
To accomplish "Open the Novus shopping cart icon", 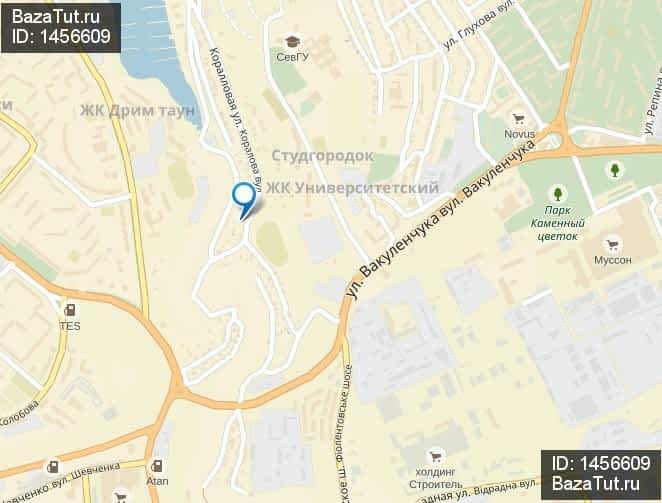I will tap(518, 119).
